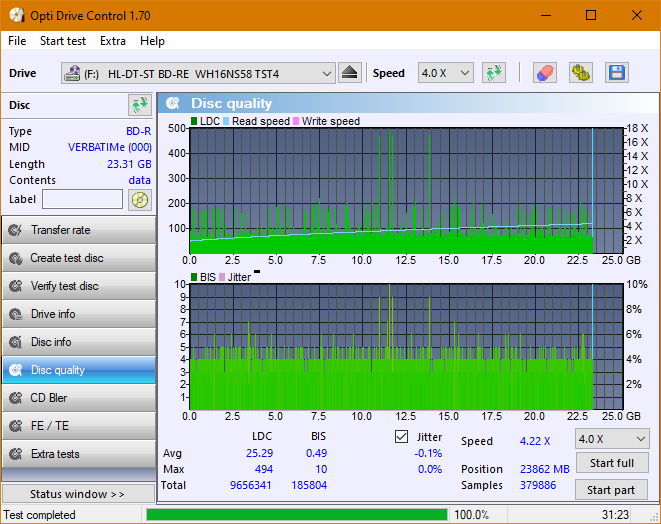The image size is (661, 524).
Task: Click the LDC green legend swatch
Action: 194,121
